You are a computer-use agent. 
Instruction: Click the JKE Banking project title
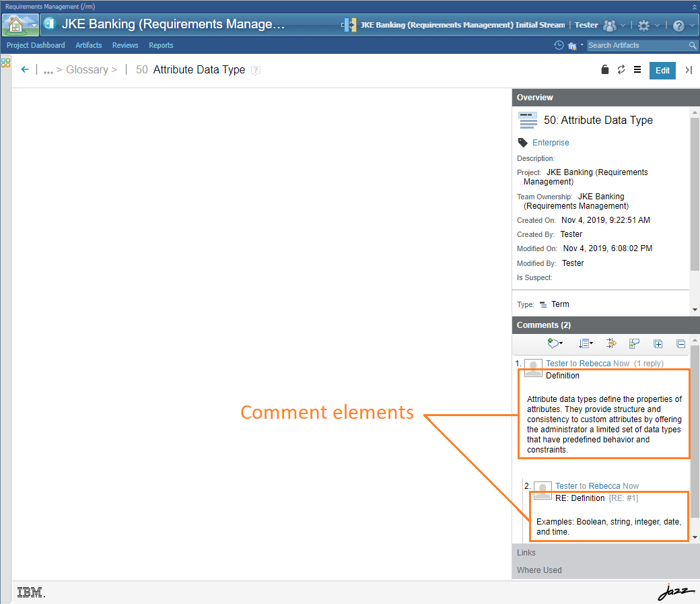tap(173, 24)
